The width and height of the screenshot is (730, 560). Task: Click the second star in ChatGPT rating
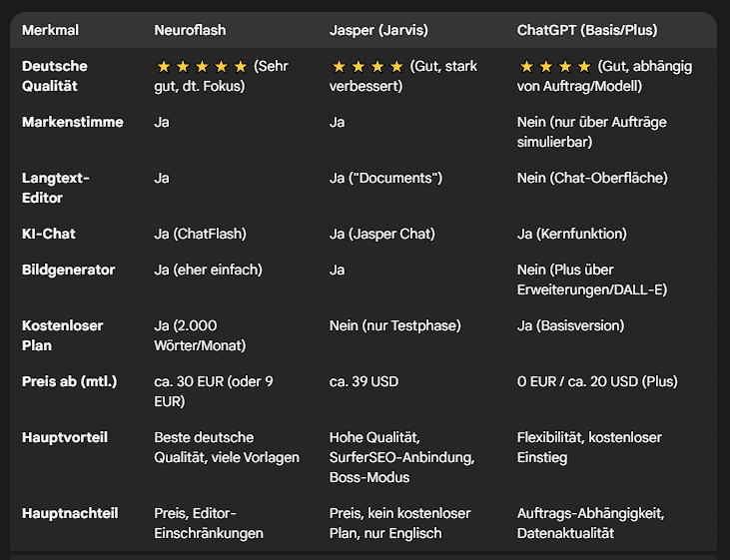545,67
